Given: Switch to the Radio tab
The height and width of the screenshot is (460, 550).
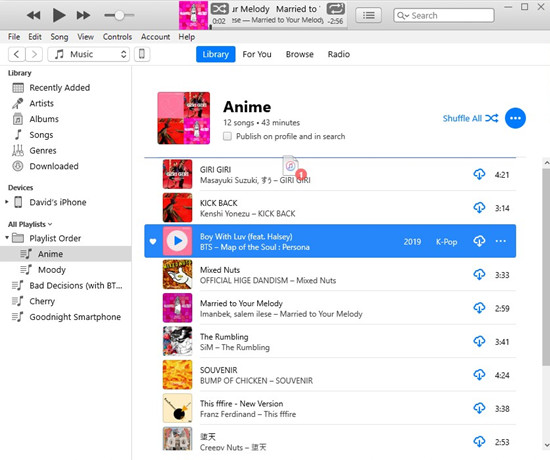Looking at the screenshot, I should tap(338, 54).
